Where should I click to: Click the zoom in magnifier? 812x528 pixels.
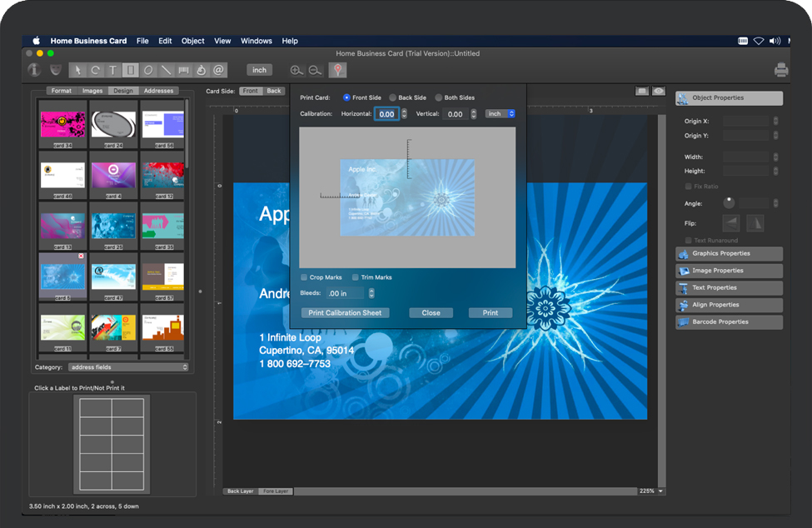tap(296, 71)
